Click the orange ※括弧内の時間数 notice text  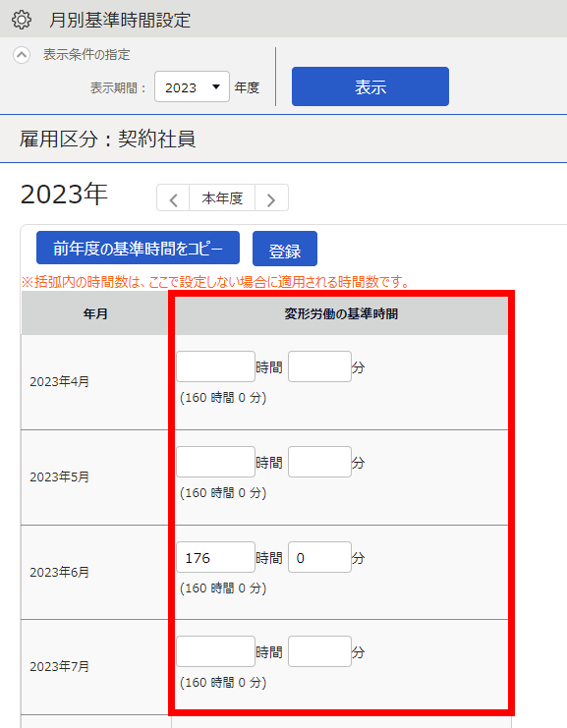tap(216, 282)
